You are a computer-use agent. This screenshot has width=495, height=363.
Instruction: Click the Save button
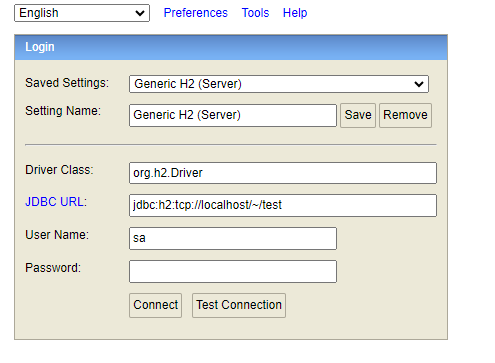(x=358, y=115)
